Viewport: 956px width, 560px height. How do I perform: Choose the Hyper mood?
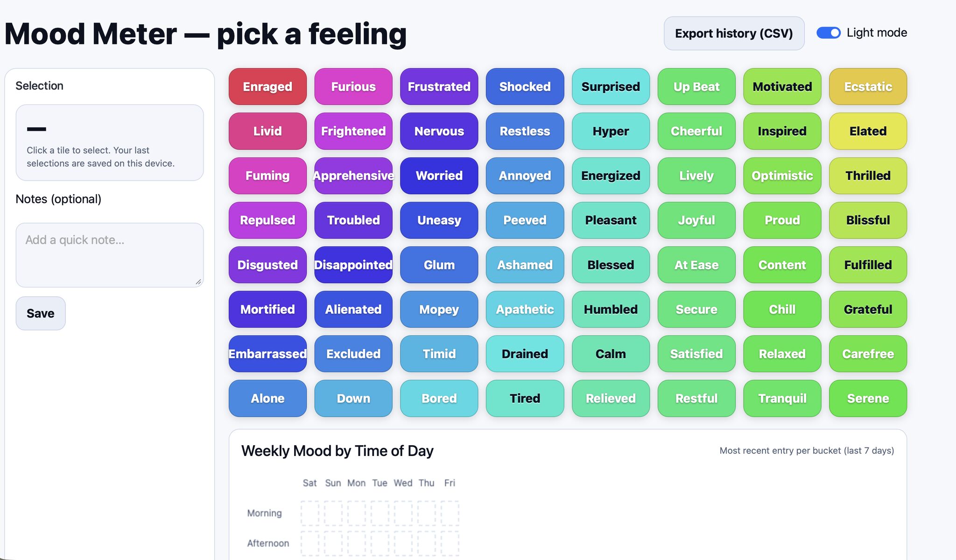611,131
